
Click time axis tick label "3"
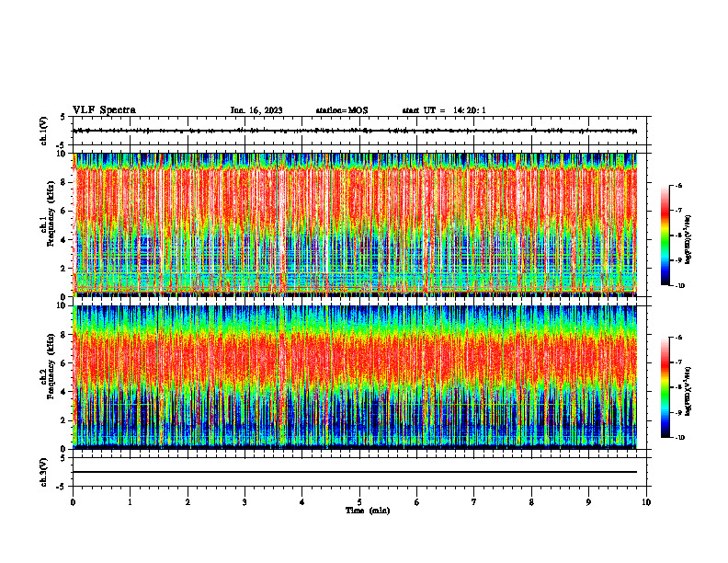(245, 502)
